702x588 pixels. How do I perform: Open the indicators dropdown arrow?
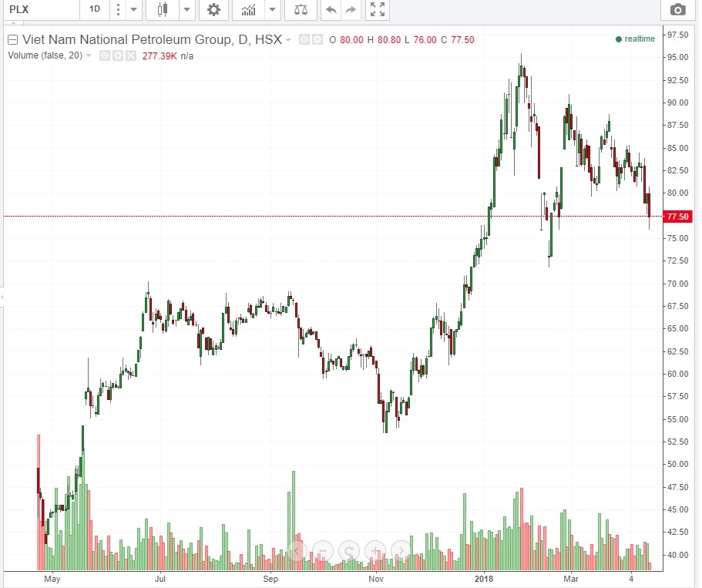point(272,9)
